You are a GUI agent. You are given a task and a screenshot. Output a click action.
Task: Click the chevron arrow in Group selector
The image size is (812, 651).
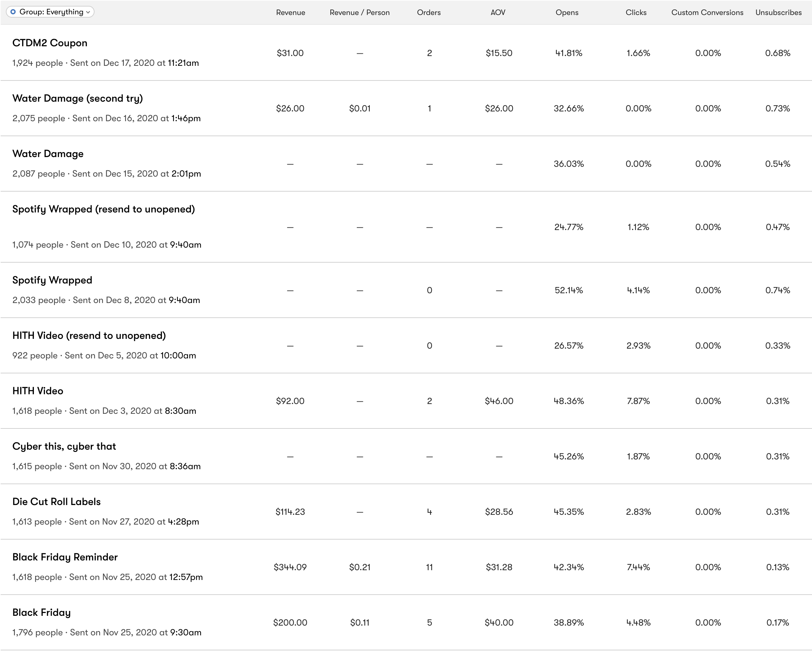[x=88, y=12]
